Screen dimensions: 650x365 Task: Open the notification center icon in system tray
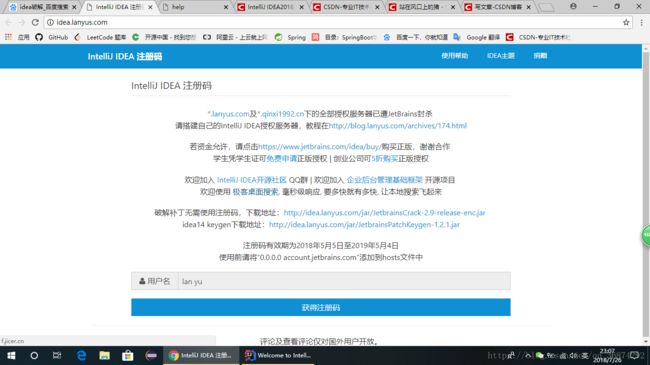[635, 355]
